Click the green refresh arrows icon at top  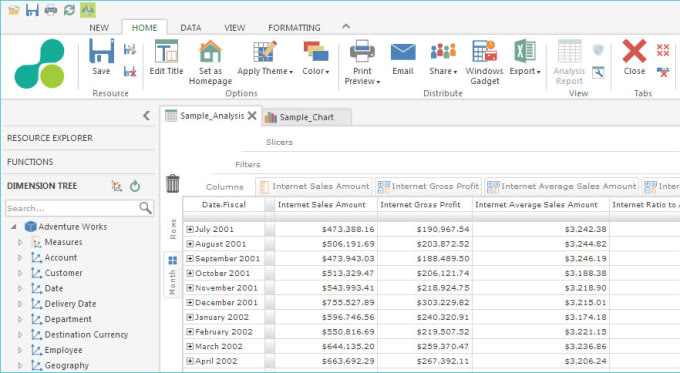click(x=69, y=10)
